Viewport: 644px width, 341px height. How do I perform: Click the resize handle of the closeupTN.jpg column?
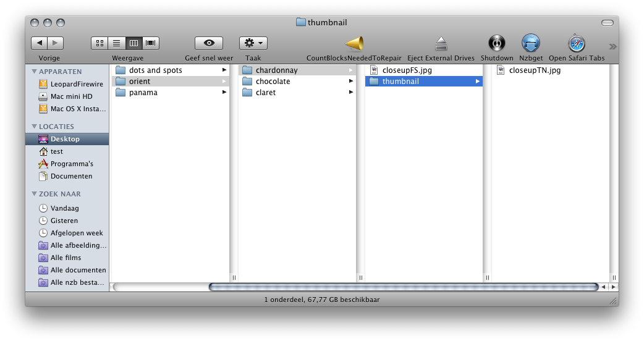(x=614, y=278)
